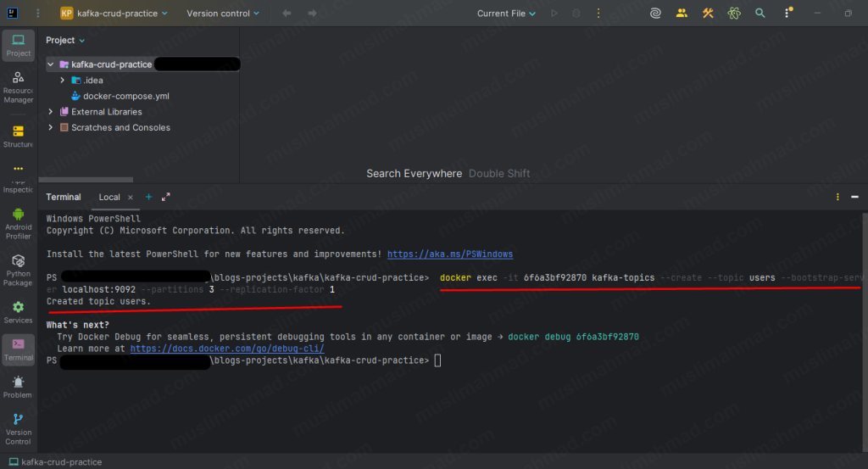Click 'Created topic users.' output text
This screenshot has height=469, width=868.
(98, 301)
